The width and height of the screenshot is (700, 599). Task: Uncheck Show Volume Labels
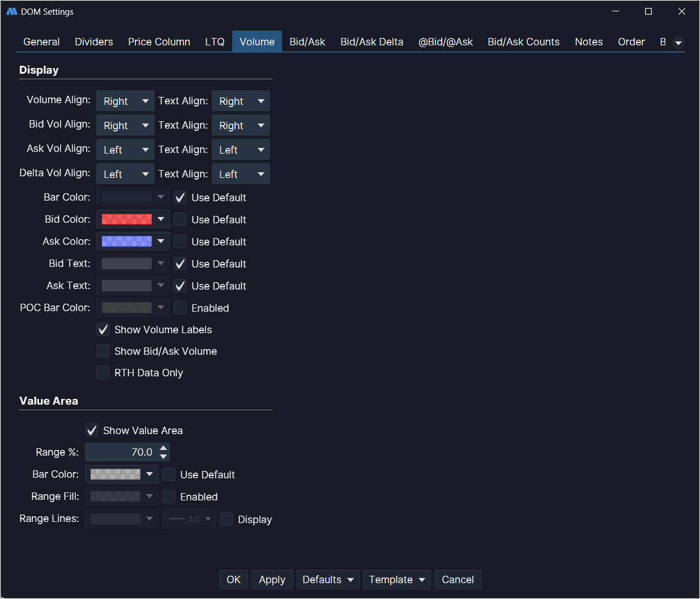coord(103,330)
